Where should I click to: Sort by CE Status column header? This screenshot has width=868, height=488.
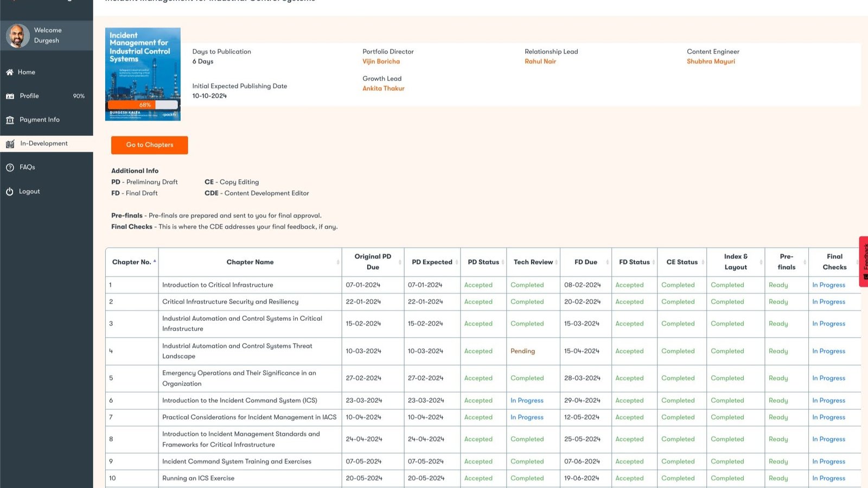coord(682,262)
